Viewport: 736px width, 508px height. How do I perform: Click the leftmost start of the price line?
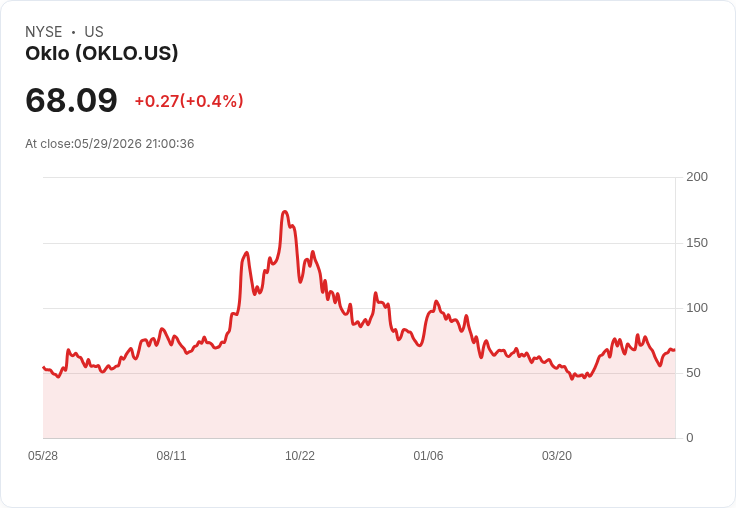44,367
